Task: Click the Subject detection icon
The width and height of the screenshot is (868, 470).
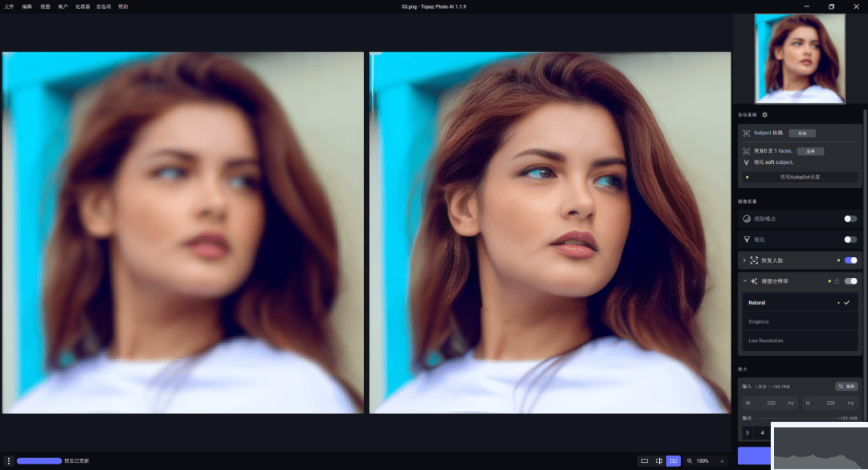Action: pos(746,133)
